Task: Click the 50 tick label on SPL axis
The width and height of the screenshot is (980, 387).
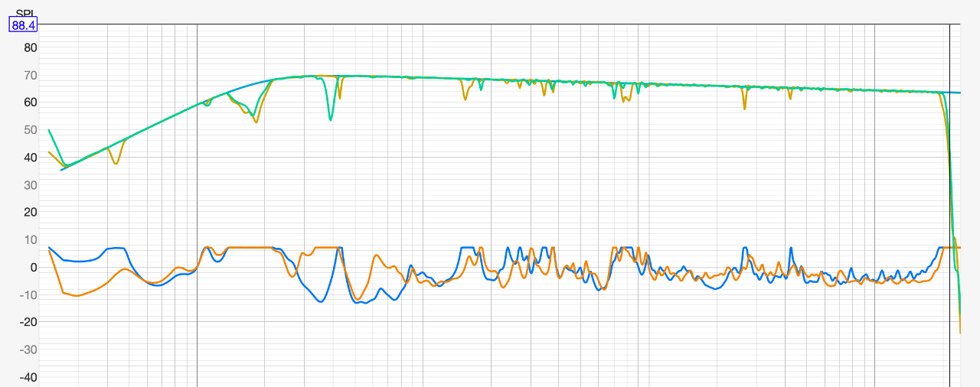Action: tap(31, 130)
